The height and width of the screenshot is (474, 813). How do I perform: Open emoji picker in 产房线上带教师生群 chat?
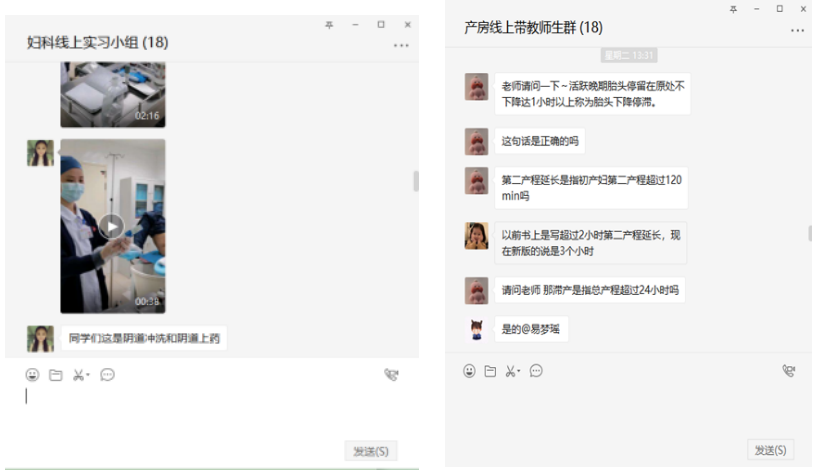point(469,371)
